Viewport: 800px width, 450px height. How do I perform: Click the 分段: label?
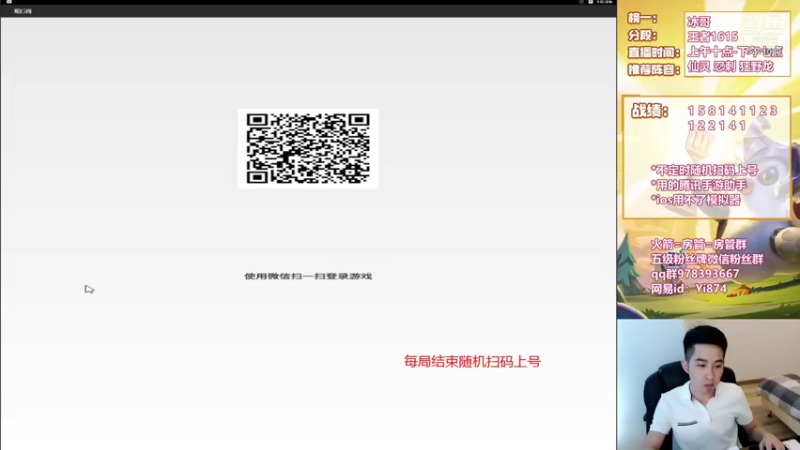[642, 35]
